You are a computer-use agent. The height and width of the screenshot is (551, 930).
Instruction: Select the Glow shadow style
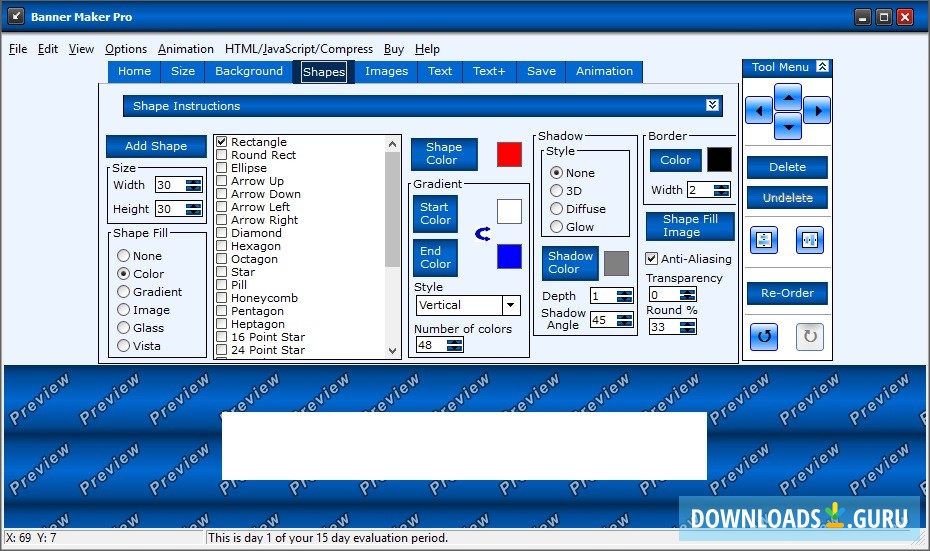556,227
